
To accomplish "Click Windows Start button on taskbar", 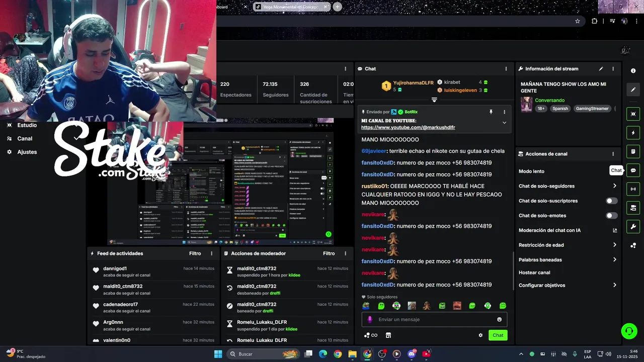I will coord(218,354).
